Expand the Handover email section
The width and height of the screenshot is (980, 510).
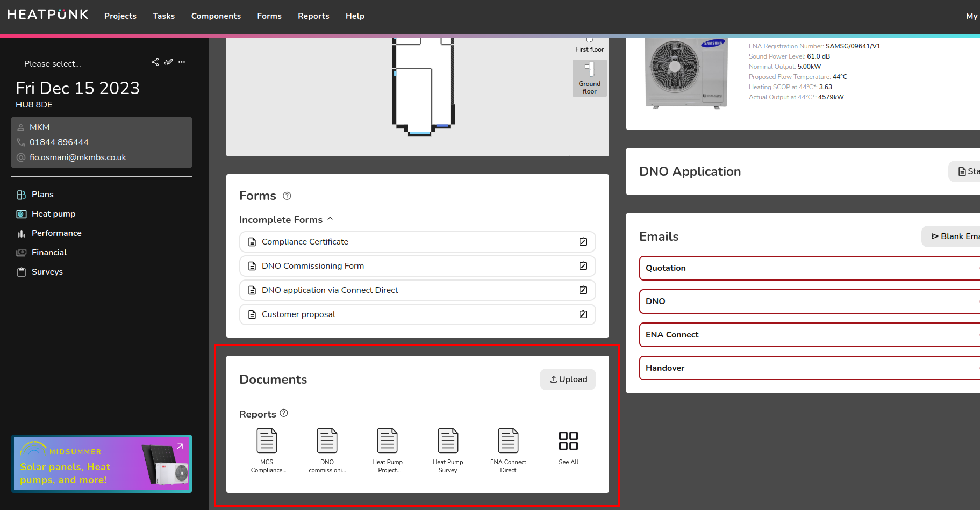(810, 368)
